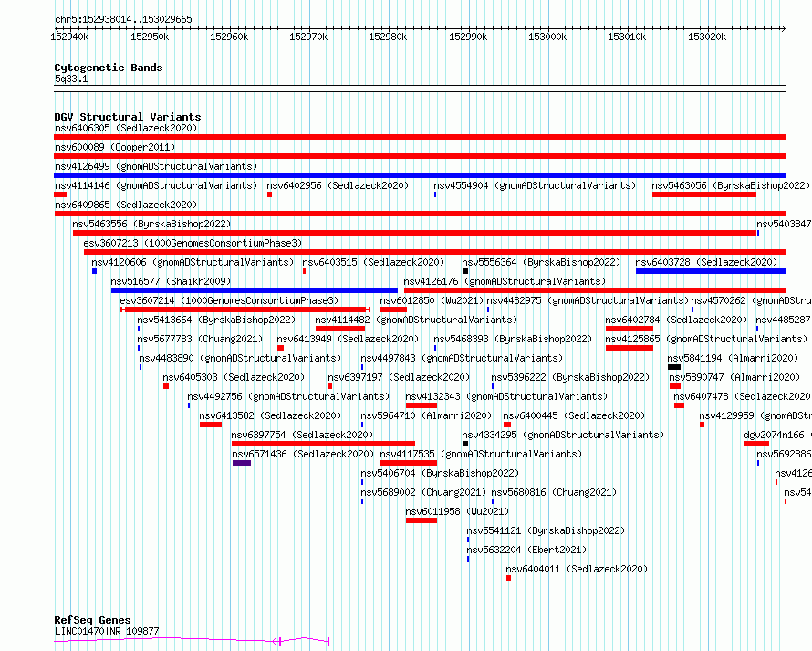Select nsv6012850 (Wu2021) label
This screenshot has height=651, width=812.
click(432, 300)
